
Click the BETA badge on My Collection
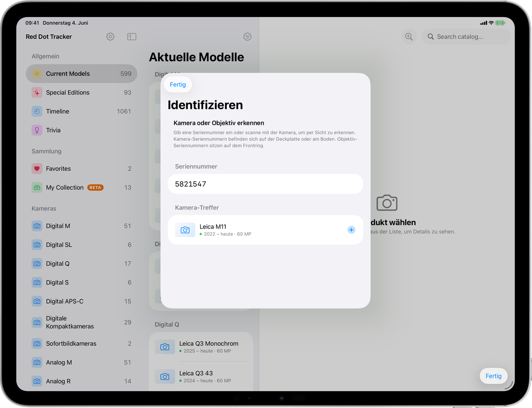(x=95, y=187)
